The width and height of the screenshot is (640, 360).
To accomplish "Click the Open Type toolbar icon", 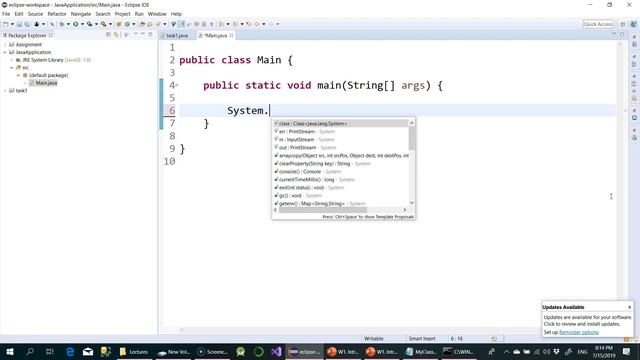I will click(142, 24).
